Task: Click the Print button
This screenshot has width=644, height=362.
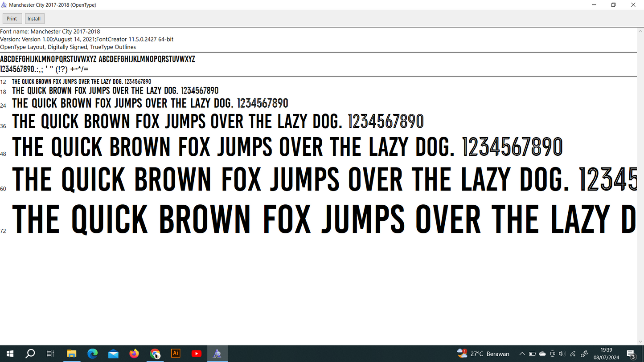Action: (x=12, y=19)
